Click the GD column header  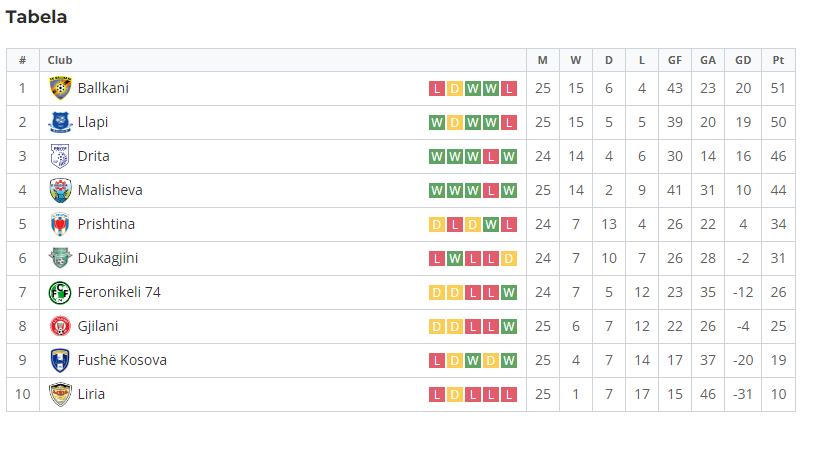pyautogui.click(x=743, y=60)
